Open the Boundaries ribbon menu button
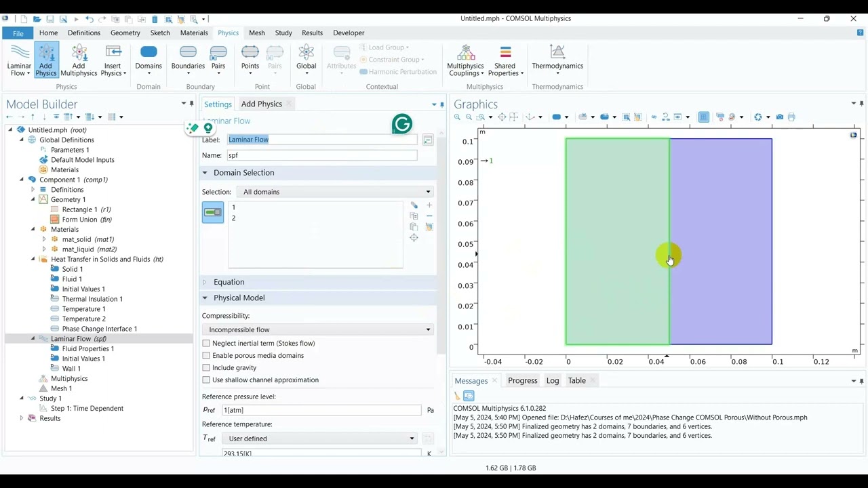This screenshot has width=868, height=488. (188, 60)
